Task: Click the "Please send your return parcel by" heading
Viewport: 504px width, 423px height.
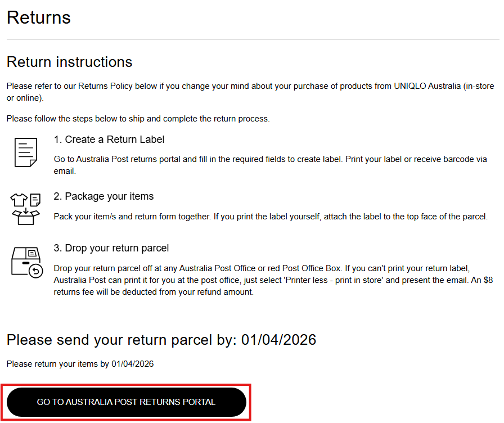Action: point(161,340)
